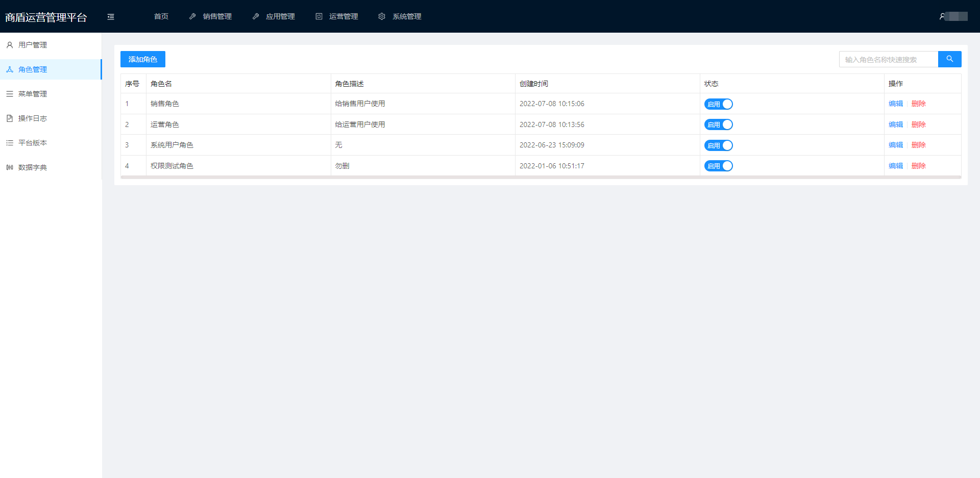Click the hamburger icon beside 菜单管理
Image resolution: width=980 pixels, height=478 pixels.
point(10,94)
